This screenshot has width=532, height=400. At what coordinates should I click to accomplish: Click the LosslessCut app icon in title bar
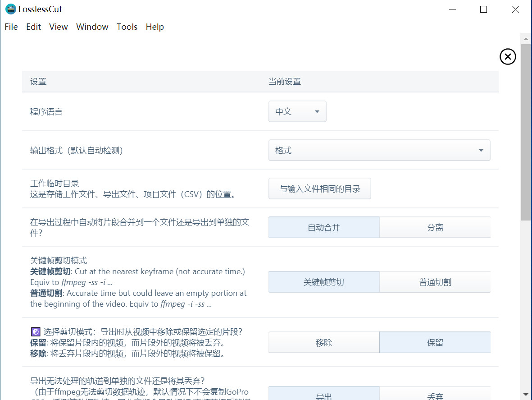10,9
